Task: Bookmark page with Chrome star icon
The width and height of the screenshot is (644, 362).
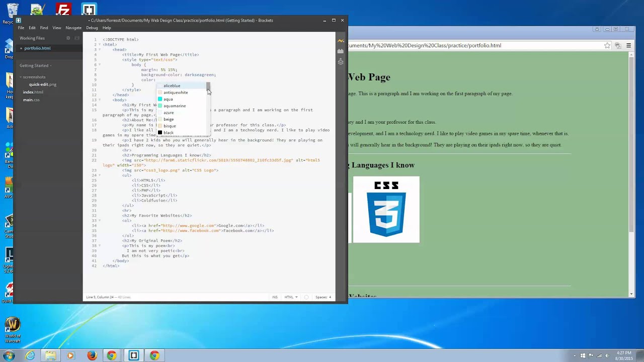Action: (x=607, y=45)
